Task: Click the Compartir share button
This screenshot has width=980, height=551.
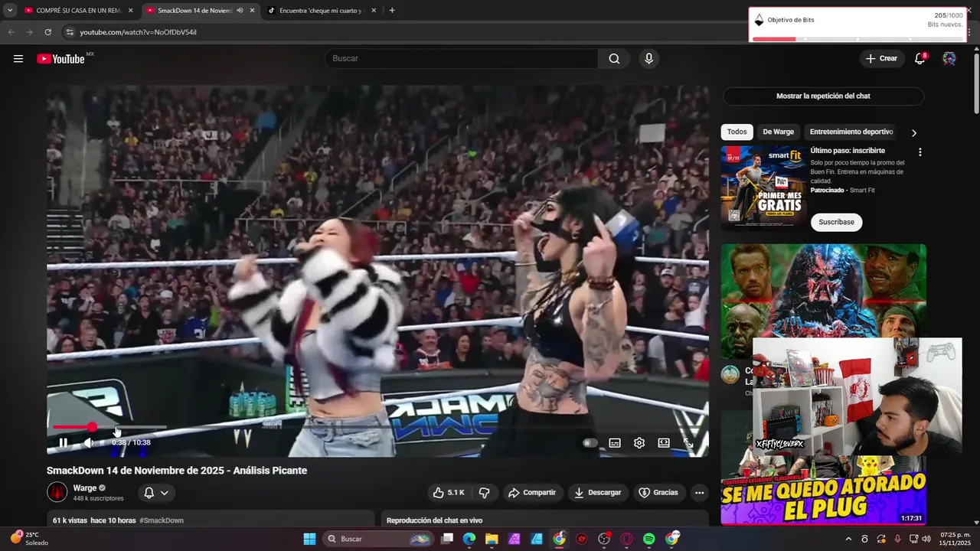Action: [x=532, y=493]
